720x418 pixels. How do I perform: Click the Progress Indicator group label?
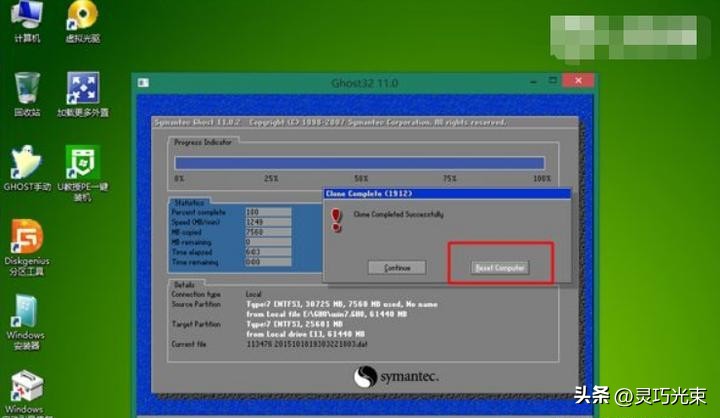[203, 142]
